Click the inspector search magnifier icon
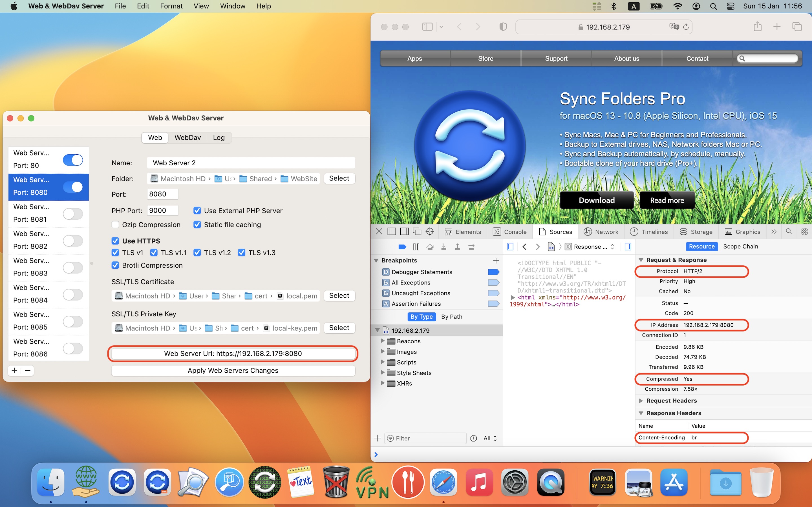The image size is (812, 507). (789, 232)
